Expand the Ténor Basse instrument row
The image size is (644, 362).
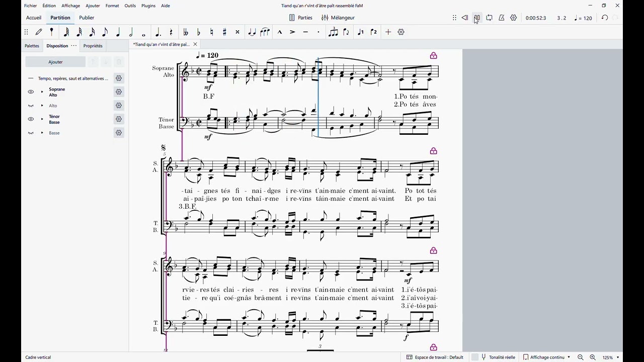tap(42, 119)
